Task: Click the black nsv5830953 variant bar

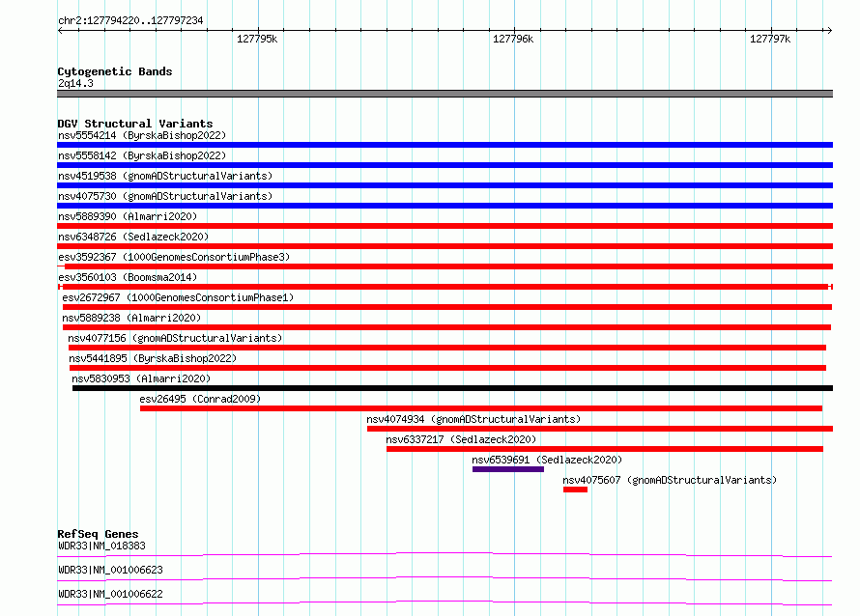Action: click(452, 388)
